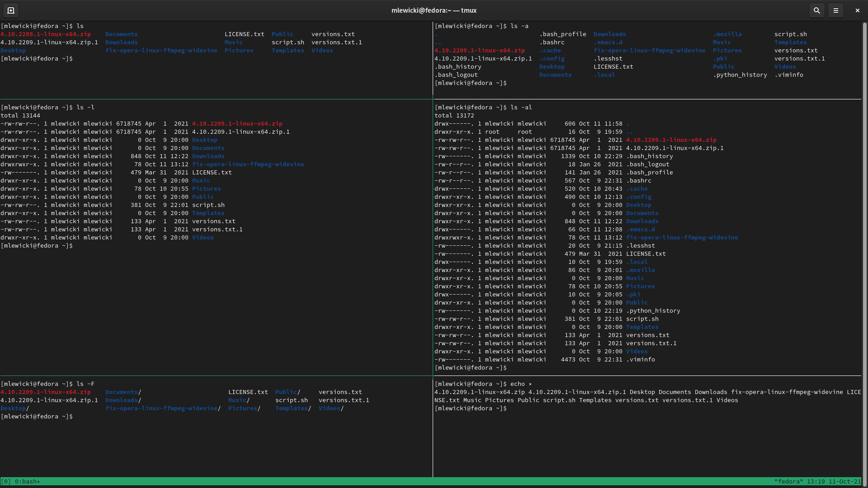Click '.mozilla' in the ls -a pane
Image resolution: width=868 pixels, height=488 pixels.
pos(727,34)
